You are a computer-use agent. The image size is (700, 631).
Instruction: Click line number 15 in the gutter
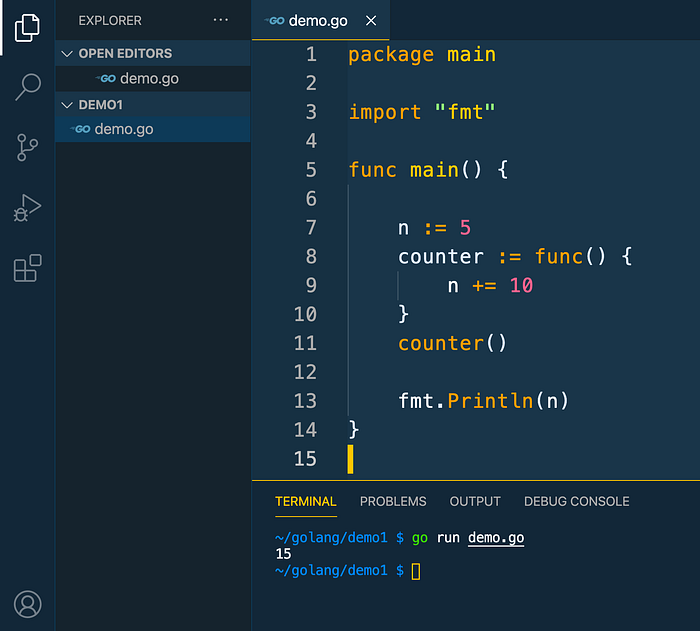click(305, 459)
